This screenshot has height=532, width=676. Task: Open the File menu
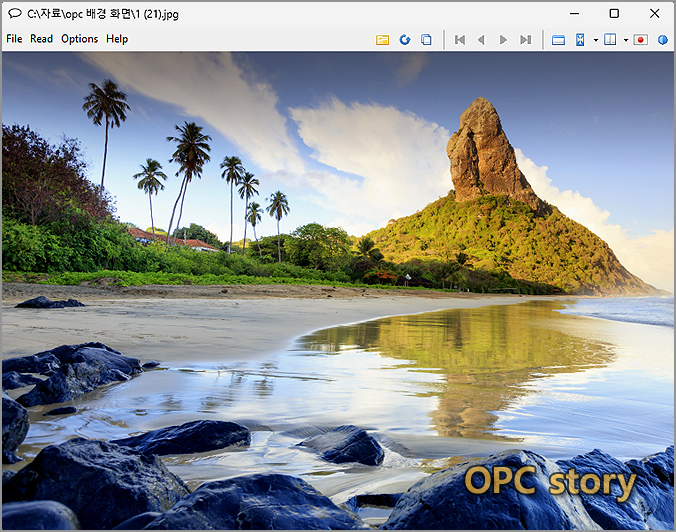(14, 39)
